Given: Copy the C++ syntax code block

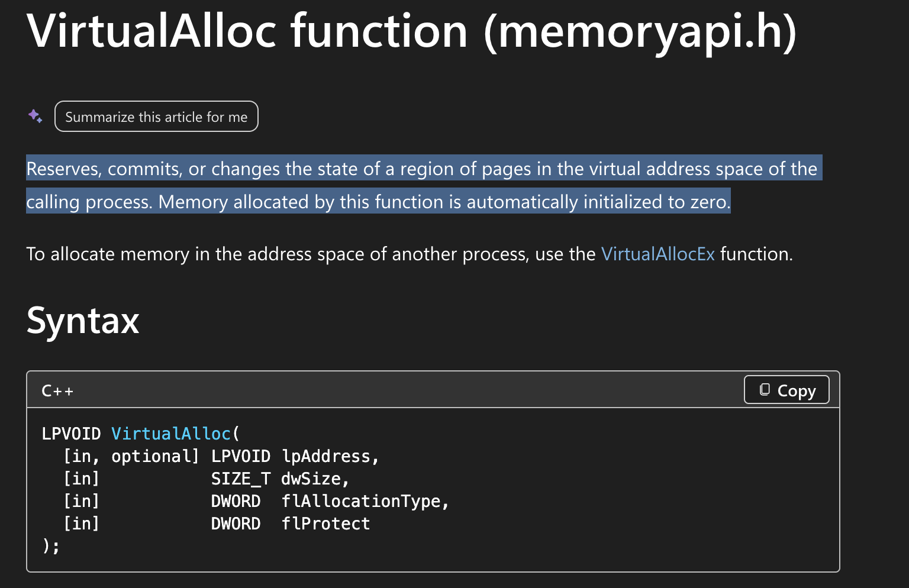Looking at the screenshot, I should 786,390.
